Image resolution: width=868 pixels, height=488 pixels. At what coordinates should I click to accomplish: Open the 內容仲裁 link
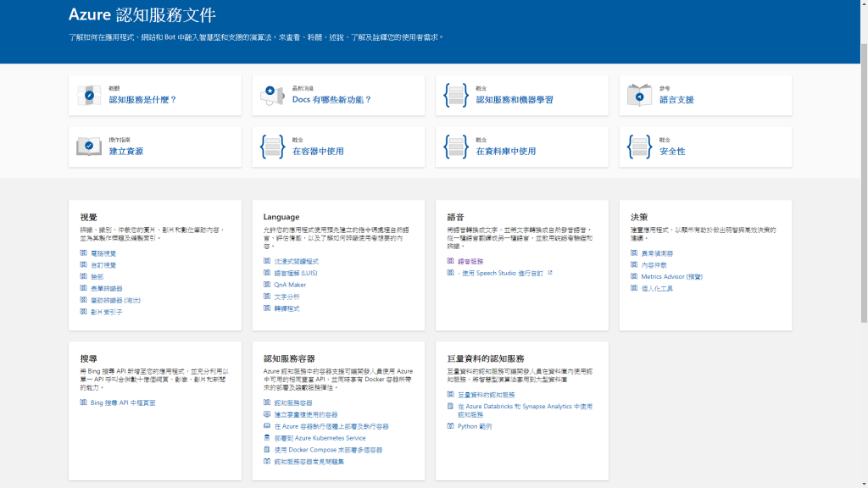click(x=654, y=265)
